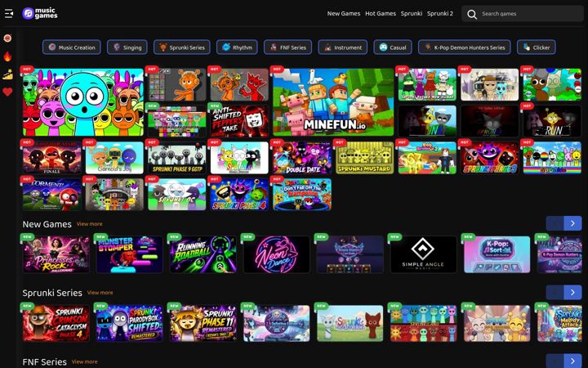The width and height of the screenshot is (588, 368).
Task: Pick the K-Pop Demon Hunters Series chip
Action: (x=464, y=47)
